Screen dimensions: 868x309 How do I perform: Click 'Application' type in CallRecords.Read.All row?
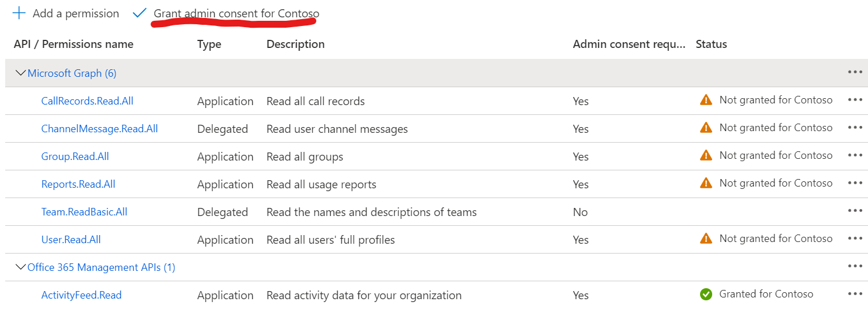225,101
